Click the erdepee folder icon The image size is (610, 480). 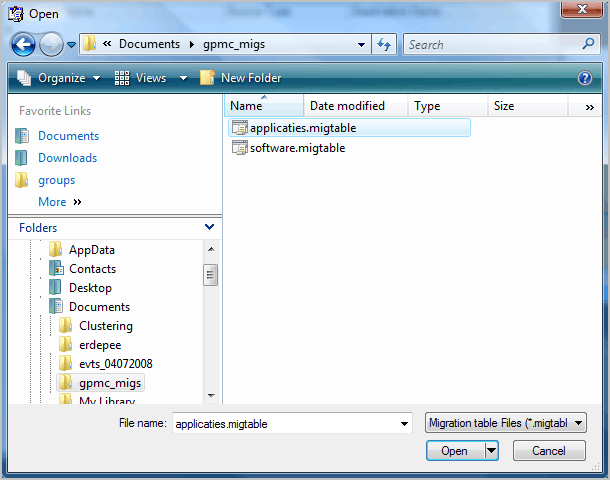click(65, 345)
